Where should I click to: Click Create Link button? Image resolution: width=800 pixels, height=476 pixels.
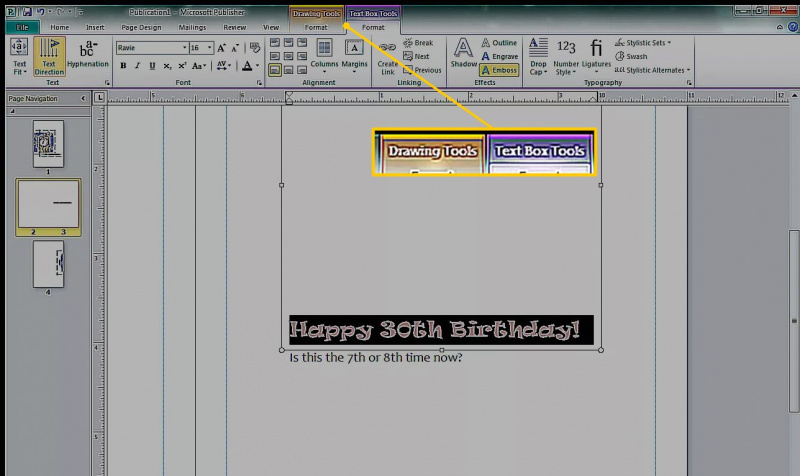pyautogui.click(x=387, y=59)
